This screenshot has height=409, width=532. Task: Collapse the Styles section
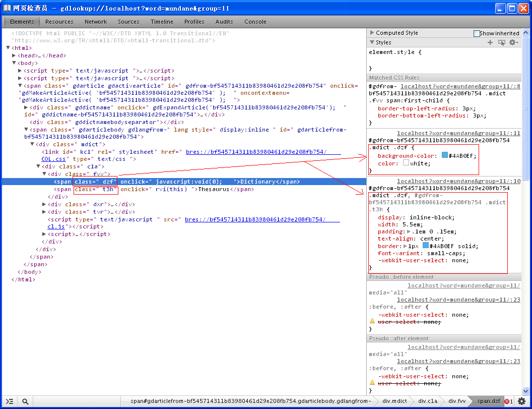click(x=372, y=42)
